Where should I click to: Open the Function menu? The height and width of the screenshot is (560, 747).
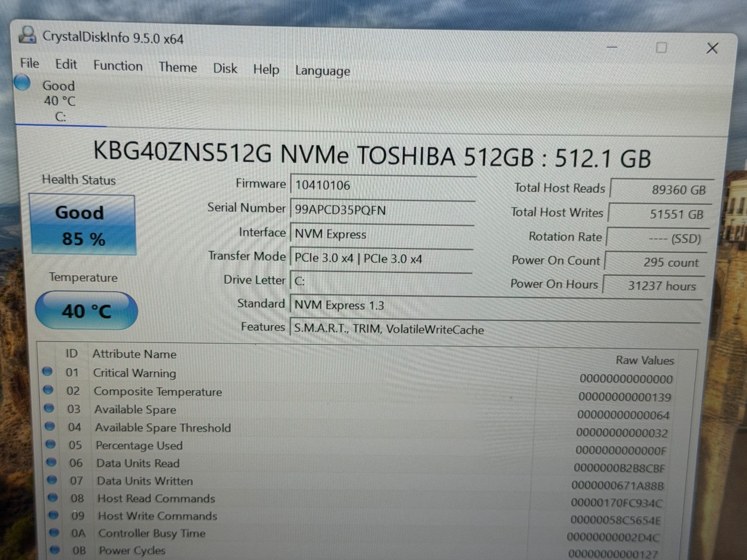coord(118,66)
